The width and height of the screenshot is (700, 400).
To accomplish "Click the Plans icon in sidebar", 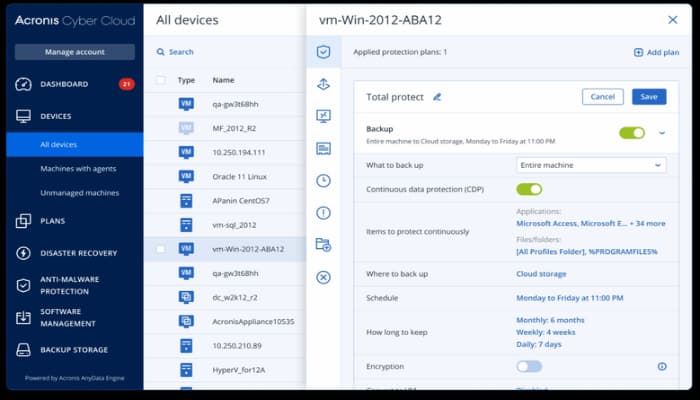I will coord(23,221).
